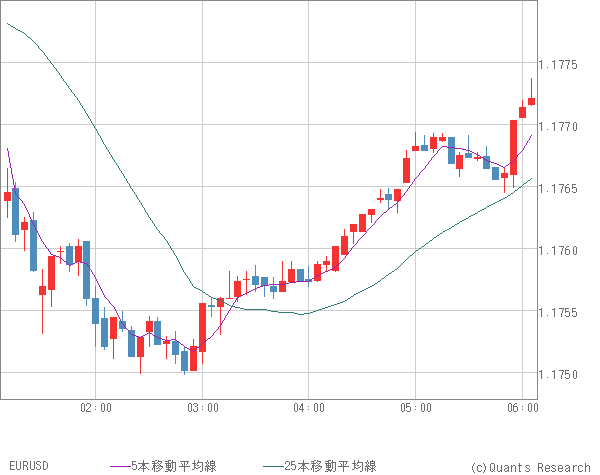Click the 04:00 time axis label

coord(309,408)
